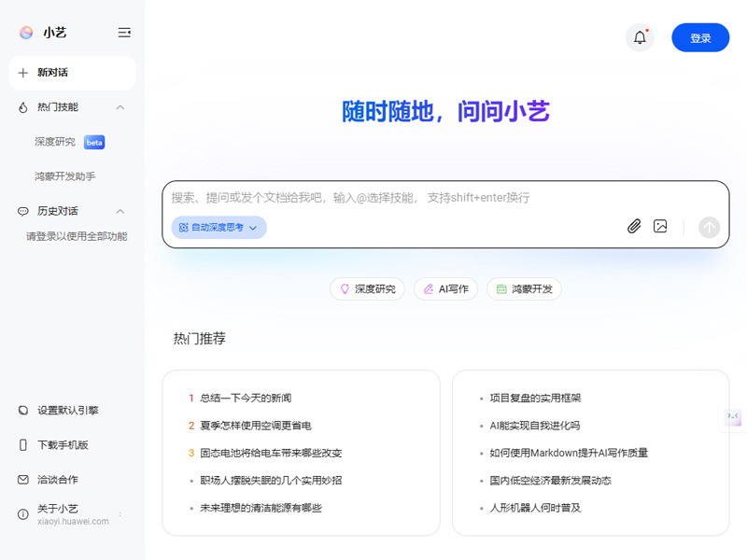This screenshot has width=747, height=560.
Task: Select the AI写作 chip below the input
Action: click(445, 288)
